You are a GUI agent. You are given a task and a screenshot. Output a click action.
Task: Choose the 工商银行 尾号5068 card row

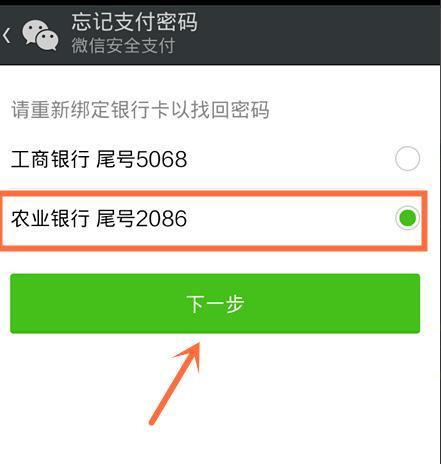coord(215,159)
